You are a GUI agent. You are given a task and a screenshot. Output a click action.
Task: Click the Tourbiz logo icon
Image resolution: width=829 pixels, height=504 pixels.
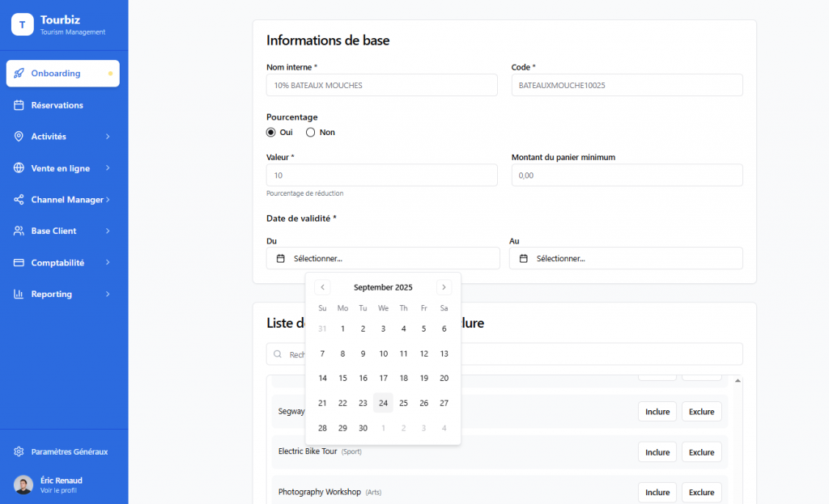(22, 24)
